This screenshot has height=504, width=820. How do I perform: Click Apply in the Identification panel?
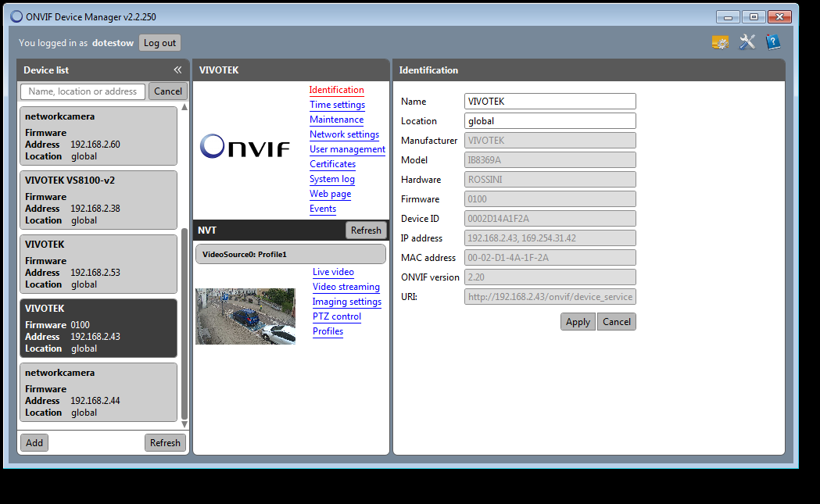point(578,322)
